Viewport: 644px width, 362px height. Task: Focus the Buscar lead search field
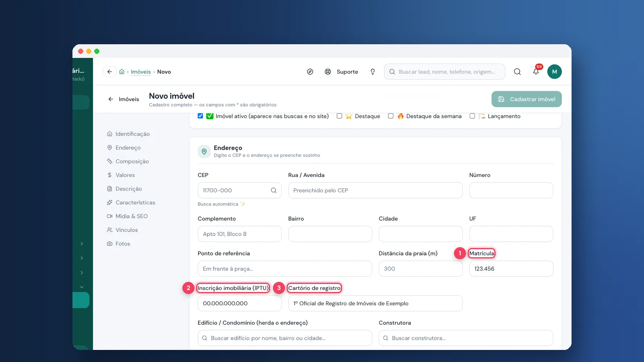pos(445,72)
